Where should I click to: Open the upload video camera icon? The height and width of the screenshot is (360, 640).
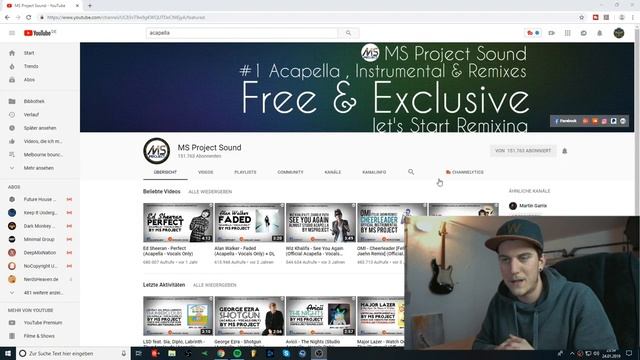click(551, 33)
